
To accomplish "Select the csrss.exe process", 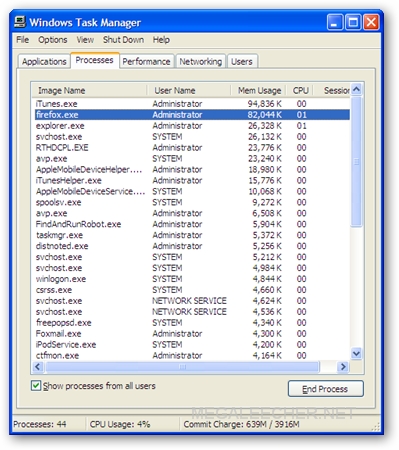I will 191,290.
